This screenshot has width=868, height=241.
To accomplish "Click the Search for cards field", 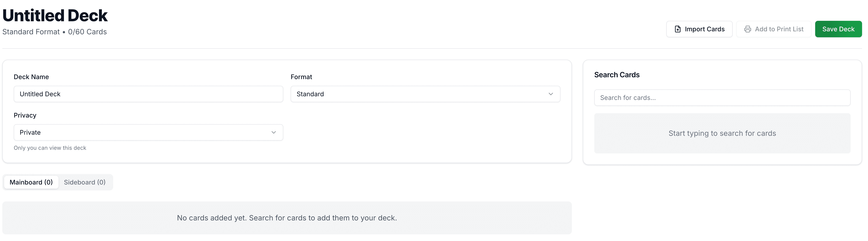I will coord(722,97).
